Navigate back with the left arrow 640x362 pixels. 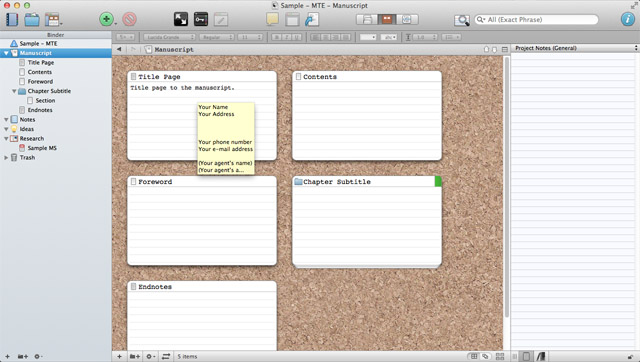[119, 49]
